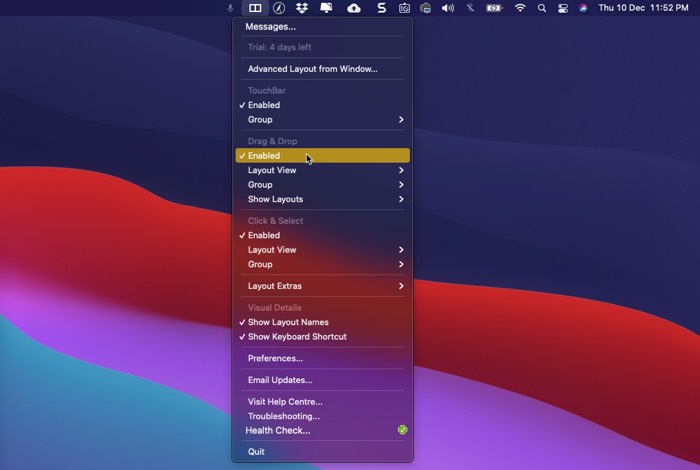The height and width of the screenshot is (470, 700).
Task: Open Visit Help Centre...
Action: pyautogui.click(x=322, y=401)
